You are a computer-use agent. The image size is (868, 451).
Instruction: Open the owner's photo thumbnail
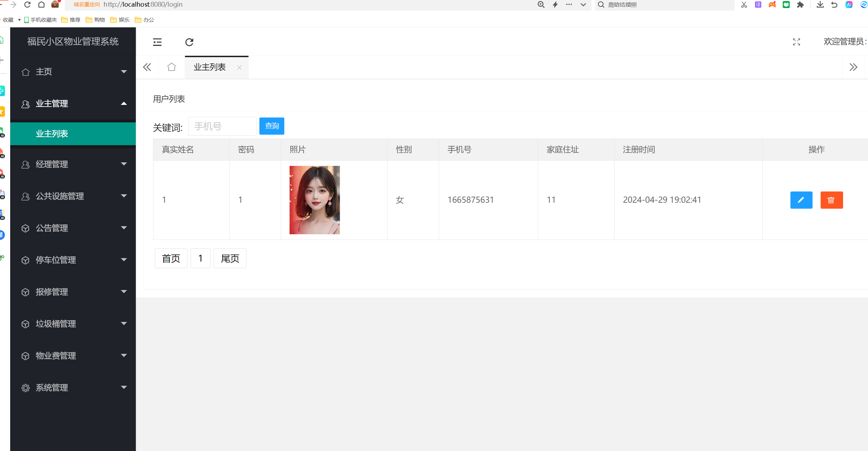(x=314, y=200)
